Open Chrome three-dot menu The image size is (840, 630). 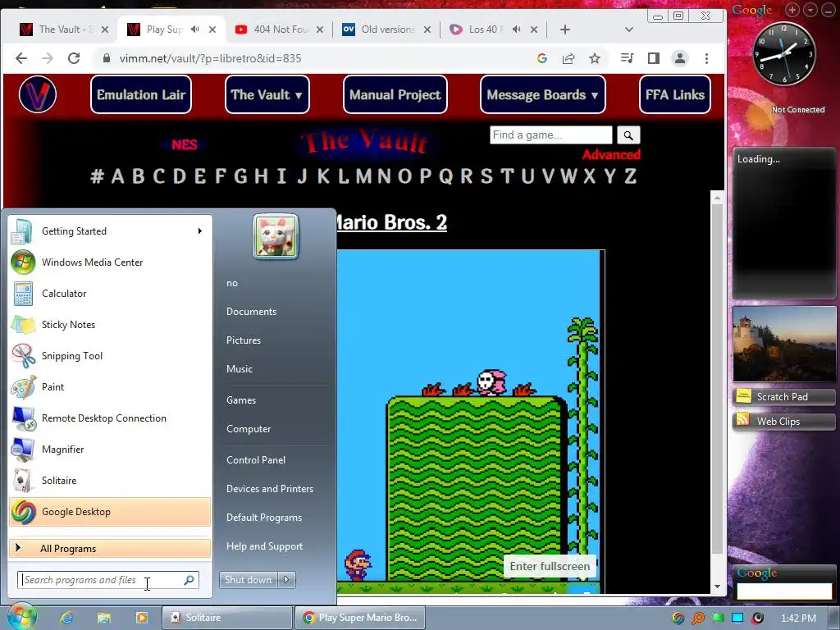[706, 58]
